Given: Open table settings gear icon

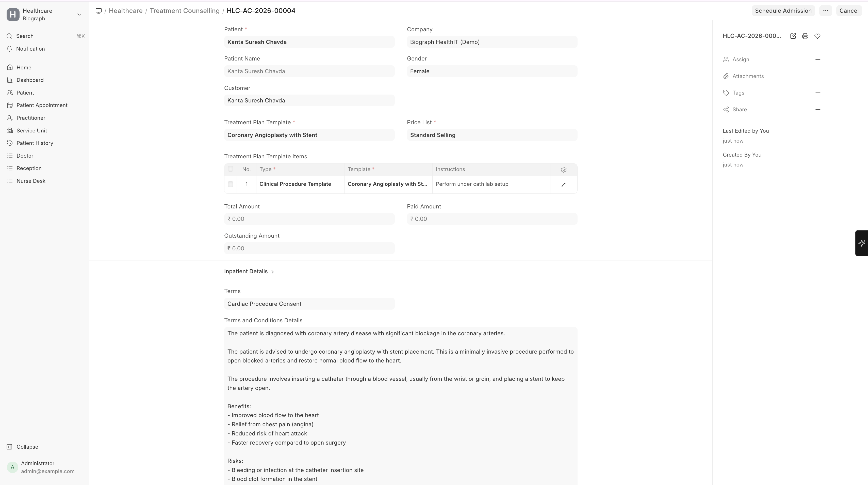Looking at the screenshot, I should [x=564, y=170].
